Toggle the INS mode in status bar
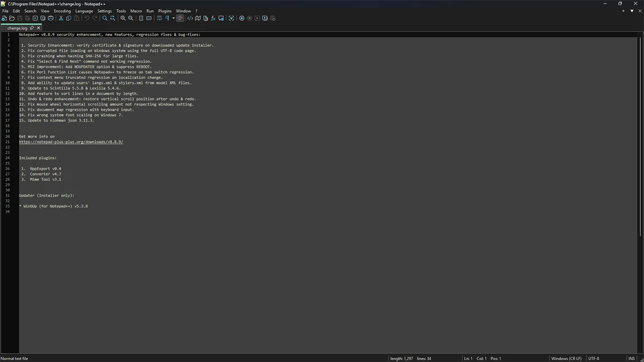 pos(632,358)
